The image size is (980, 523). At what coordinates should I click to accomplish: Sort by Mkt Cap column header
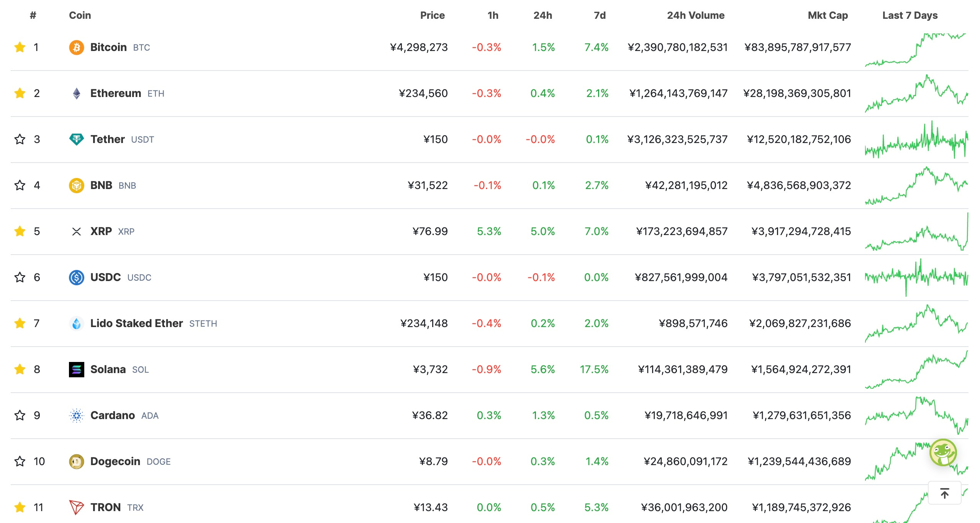828,15
